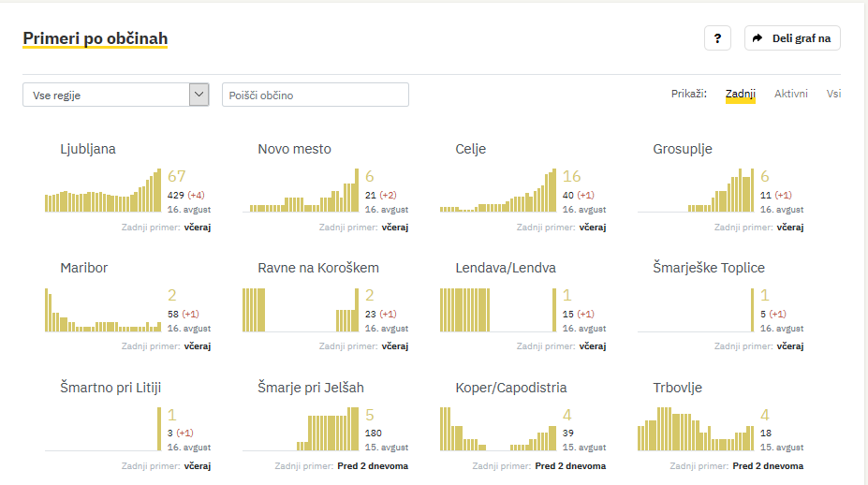The image size is (868, 485).
Task: Open the question mark help button
Action: point(717,38)
